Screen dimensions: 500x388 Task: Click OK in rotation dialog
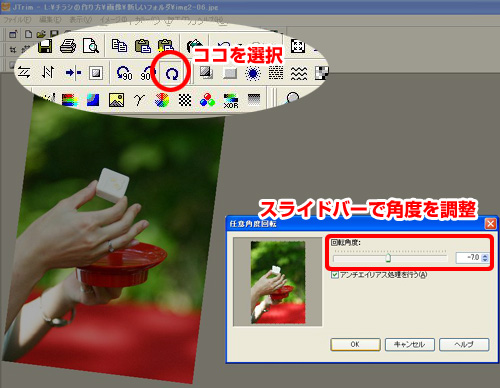[355, 344]
